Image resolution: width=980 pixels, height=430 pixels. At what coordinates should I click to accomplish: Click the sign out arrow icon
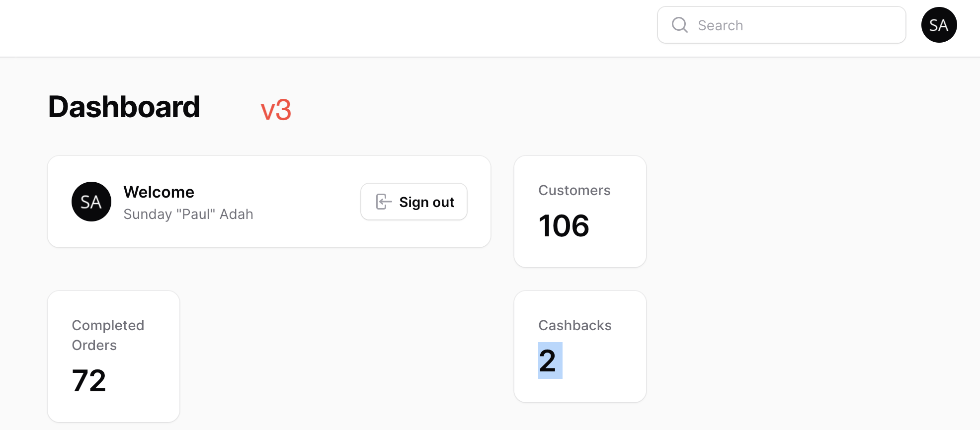[x=383, y=202]
